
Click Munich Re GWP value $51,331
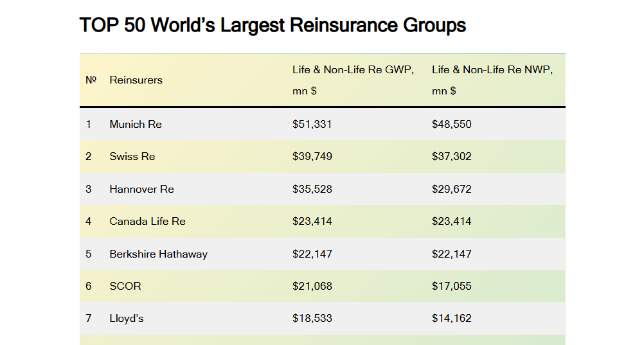click(312, 124)
